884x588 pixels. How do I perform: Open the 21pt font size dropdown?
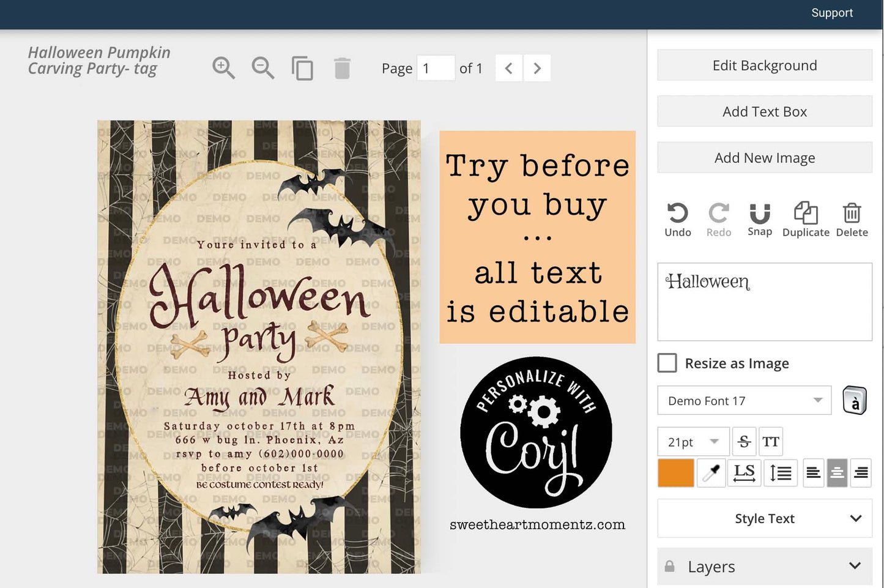click(x=693, y=442)
